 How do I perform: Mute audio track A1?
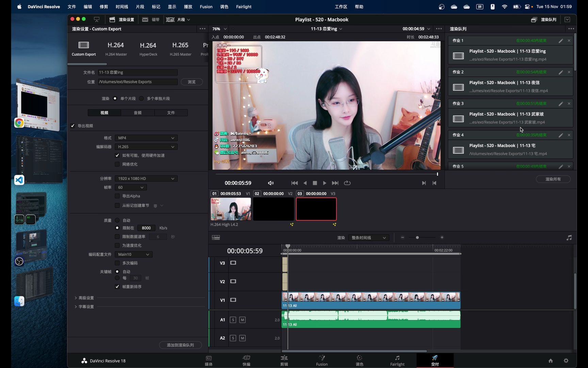tap(242, 320)
